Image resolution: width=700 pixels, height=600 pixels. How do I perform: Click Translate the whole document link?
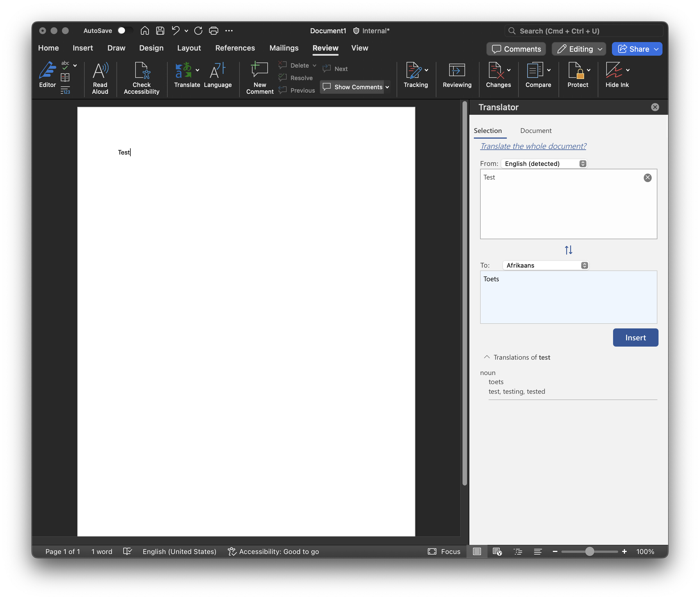coord(533,146)
